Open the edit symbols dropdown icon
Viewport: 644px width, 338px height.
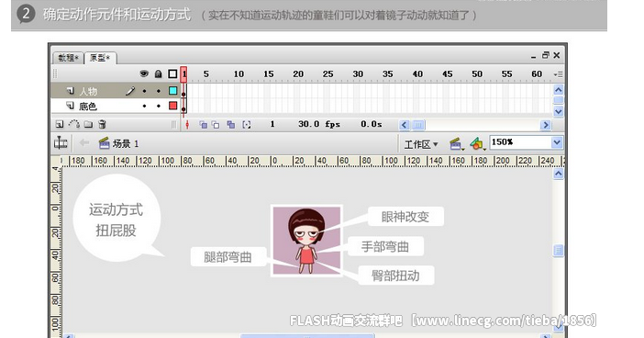point(477,144)
